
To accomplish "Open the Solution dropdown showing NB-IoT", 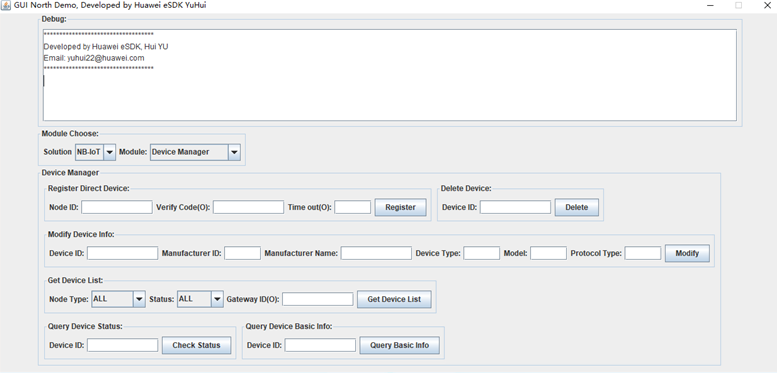I will click(95, 152).
